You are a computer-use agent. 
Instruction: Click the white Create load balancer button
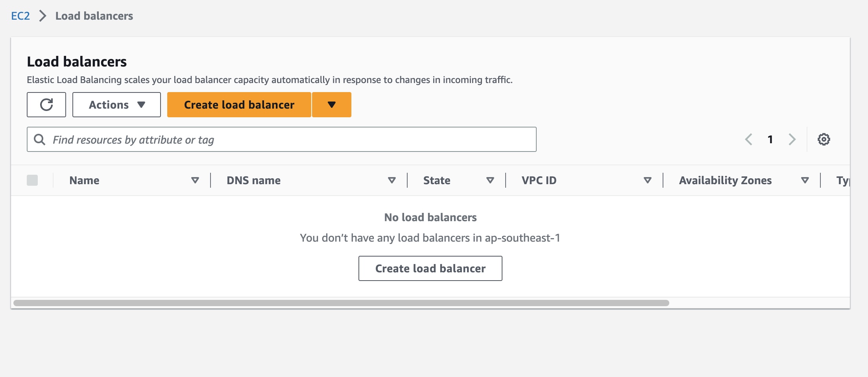click(430, 268)
